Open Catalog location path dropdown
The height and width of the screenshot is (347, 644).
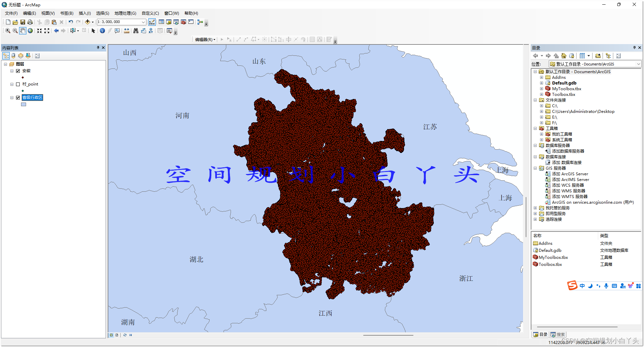tap(638, 64)
